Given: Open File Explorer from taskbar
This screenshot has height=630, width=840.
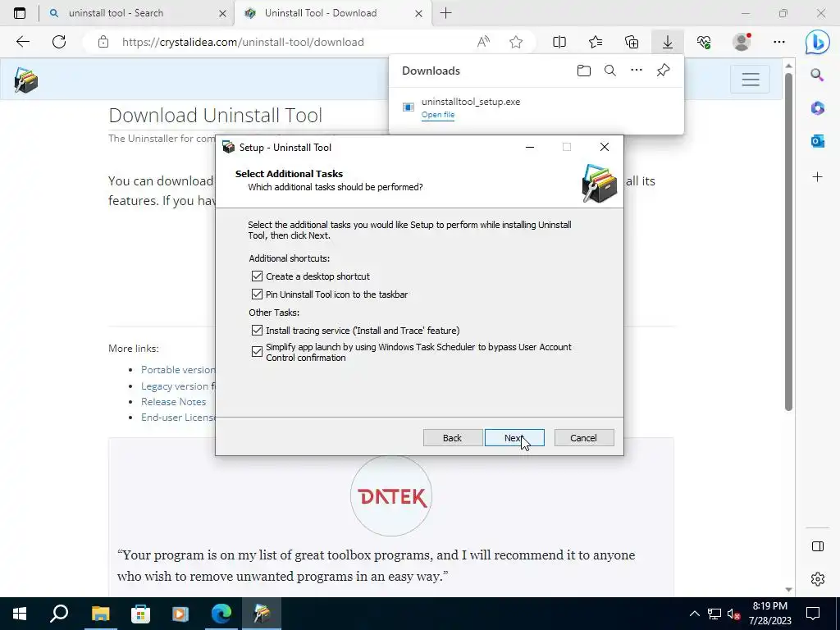Looking at the screenshot, I should 100,614.
